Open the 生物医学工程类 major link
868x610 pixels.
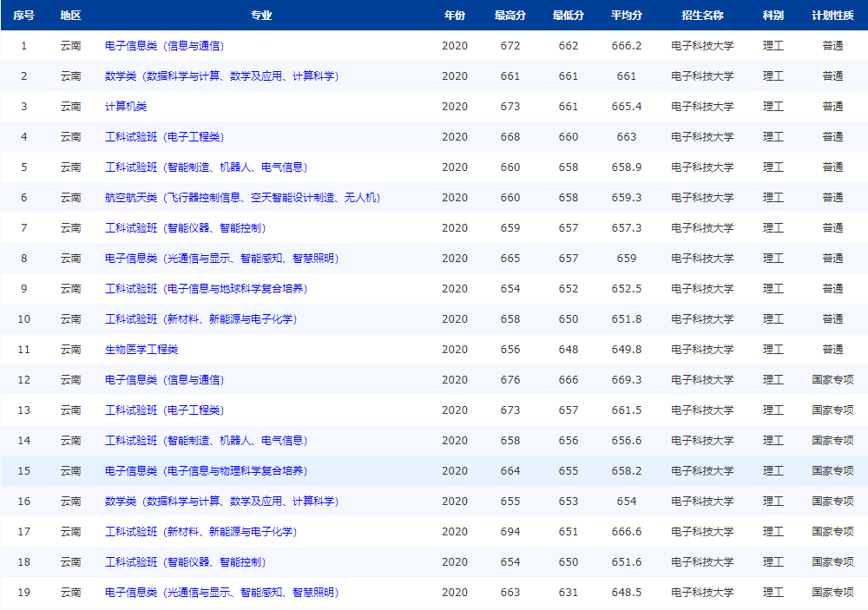[141, 350]
